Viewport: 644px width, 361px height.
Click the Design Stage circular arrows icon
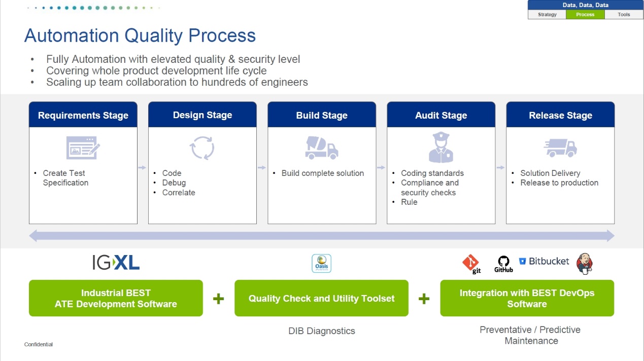[202, 148]
